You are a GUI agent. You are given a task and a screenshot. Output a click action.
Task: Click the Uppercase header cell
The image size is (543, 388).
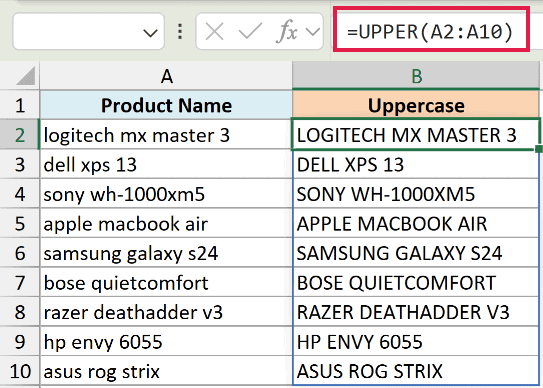[x=416, y=105]
